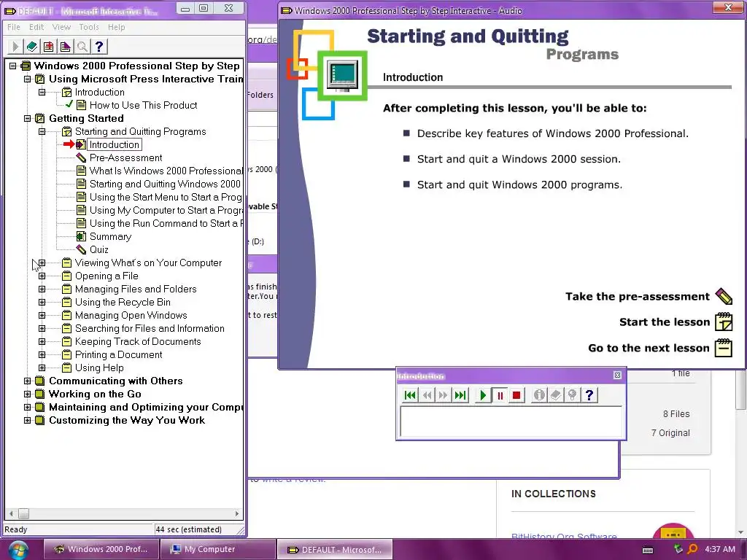Screen dimensions: 747x560
Task: Click the grayed book icon in audio controller
Action: pyautogui.click(x=556, y=395)
